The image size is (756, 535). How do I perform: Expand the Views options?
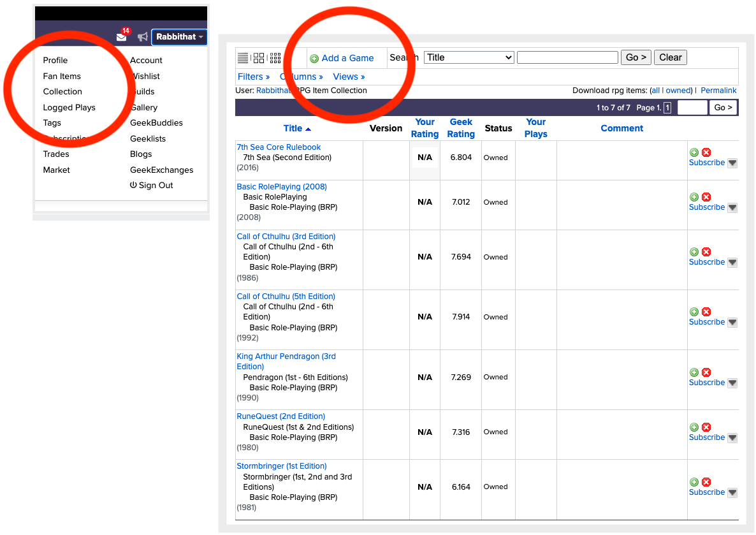click(349, 77)
